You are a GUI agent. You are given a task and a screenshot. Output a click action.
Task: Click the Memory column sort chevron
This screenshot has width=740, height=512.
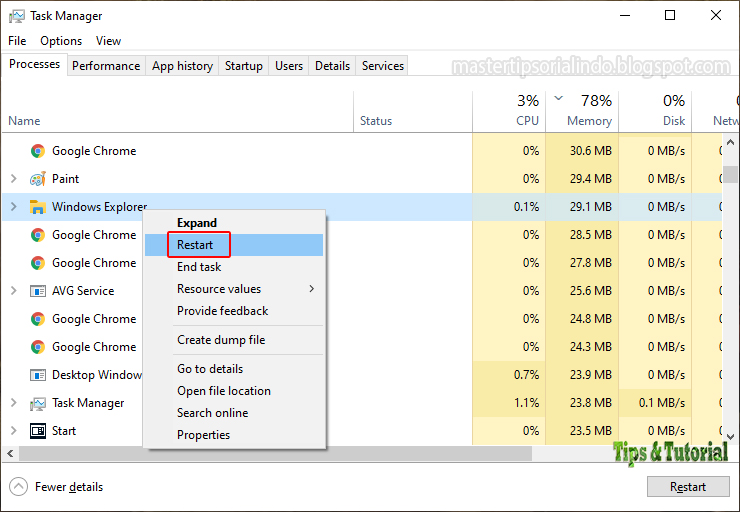click(558, 98)
